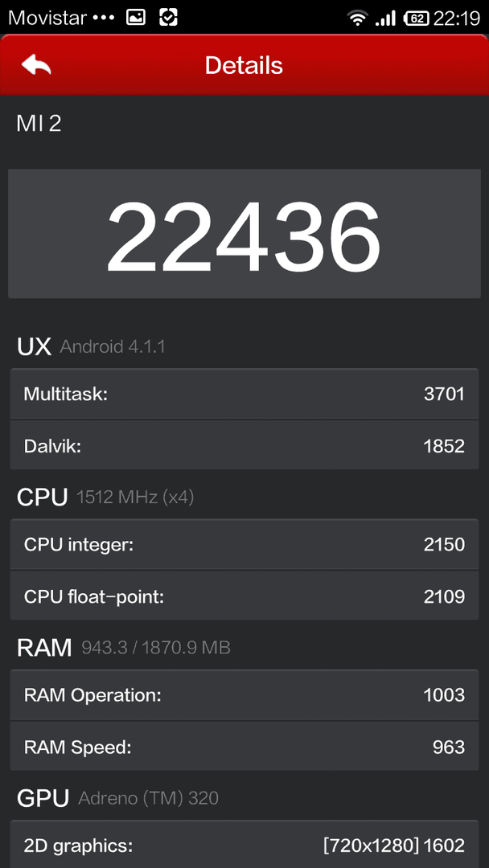The width and height of the screenshot is (489, 868).
Task: Tap the sync notification icon
Action: [168, 18]
